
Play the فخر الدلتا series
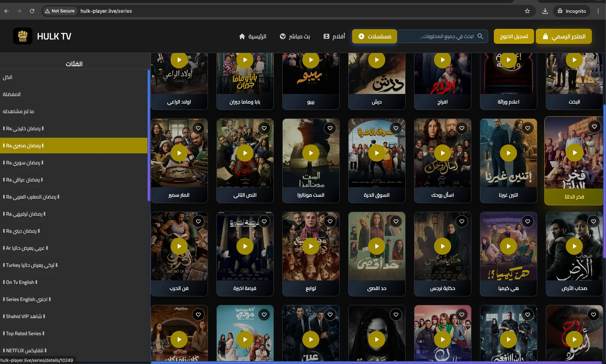pos(575,153)
